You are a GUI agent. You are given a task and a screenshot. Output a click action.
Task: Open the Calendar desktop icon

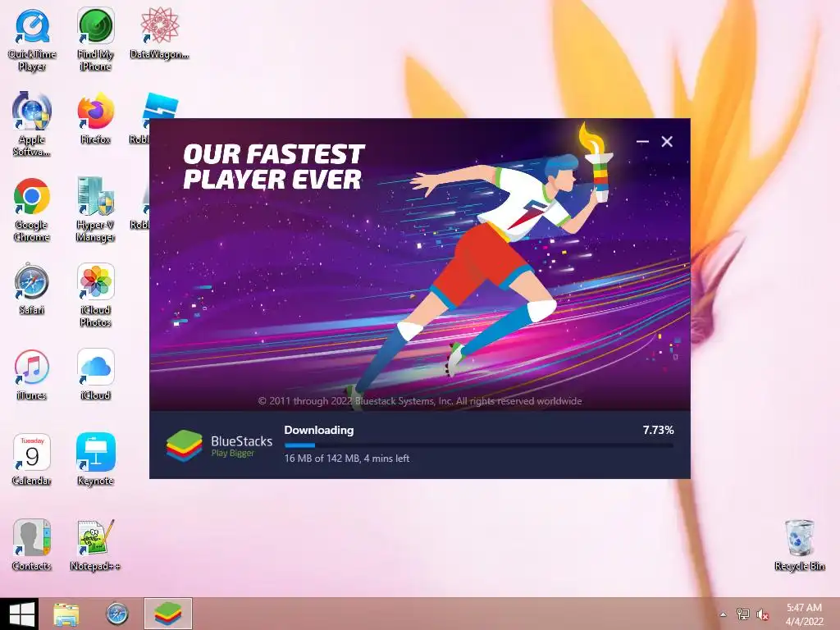[32, 459]
